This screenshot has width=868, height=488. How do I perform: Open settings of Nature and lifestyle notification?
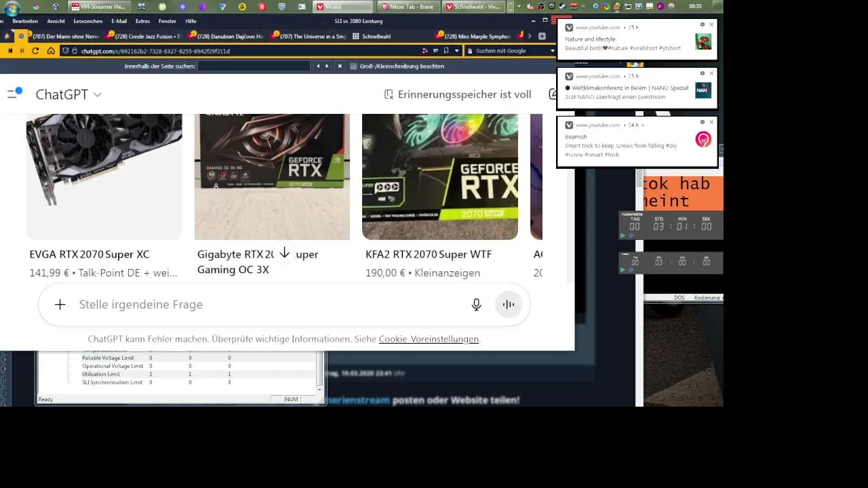pyautogui.click(x=703, y=24)
